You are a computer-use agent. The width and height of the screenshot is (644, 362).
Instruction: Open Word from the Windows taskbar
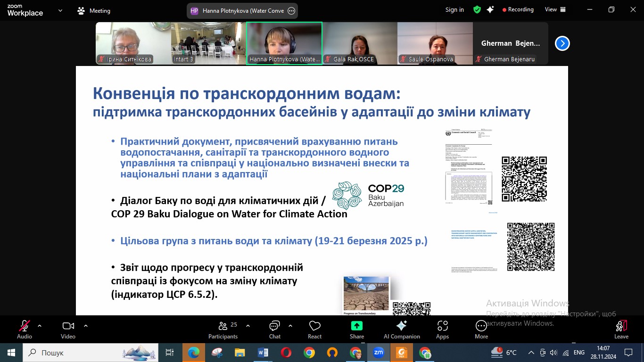(x=263, y=353)
